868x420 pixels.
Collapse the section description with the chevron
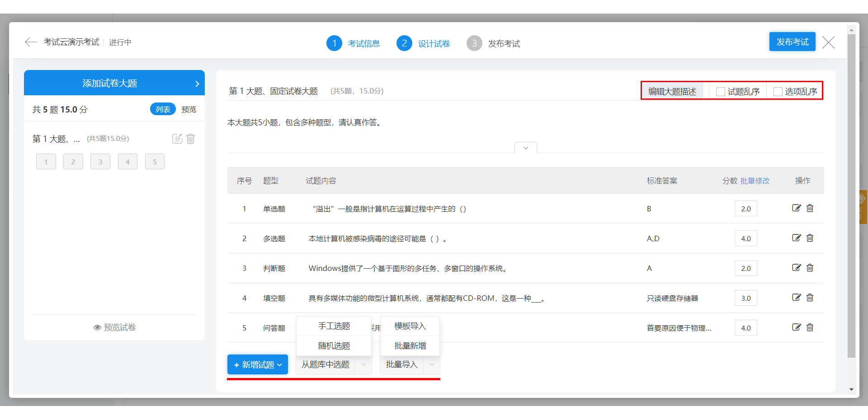pyautogui.click(x=525, y=148)
